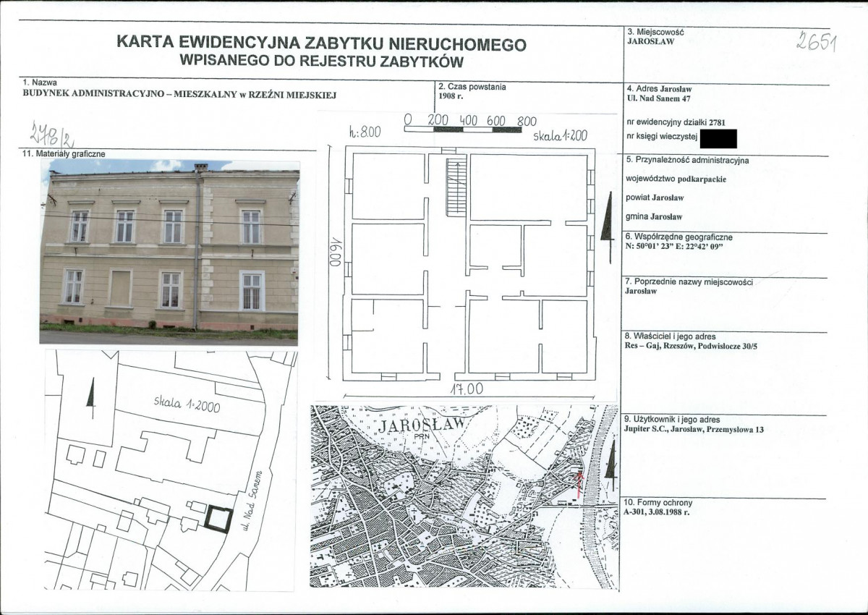Click 'nr ewidencyjny działki 2781'
The height and width of the screenshot is (615, 868).
676,122
